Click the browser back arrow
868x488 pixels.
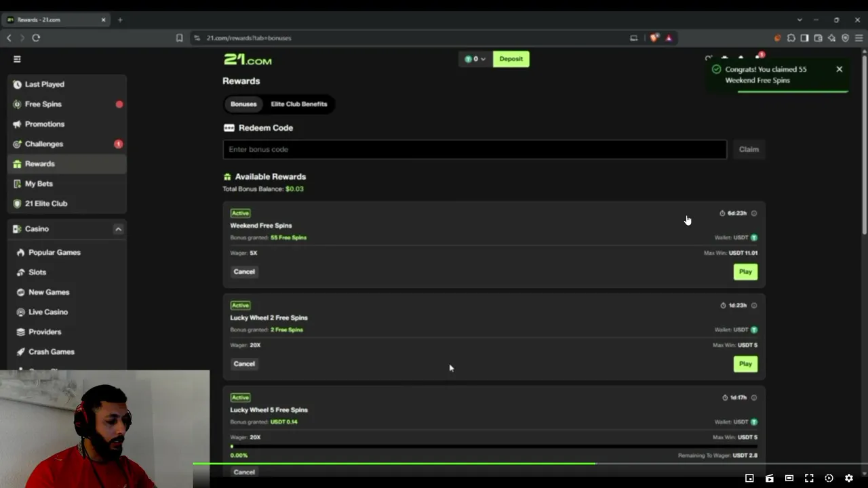point(9,38)
